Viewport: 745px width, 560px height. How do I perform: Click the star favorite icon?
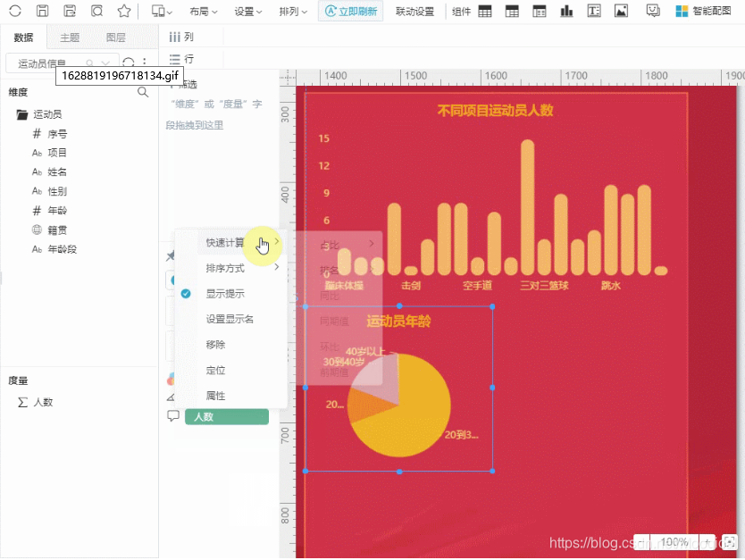tap(124, 11)
